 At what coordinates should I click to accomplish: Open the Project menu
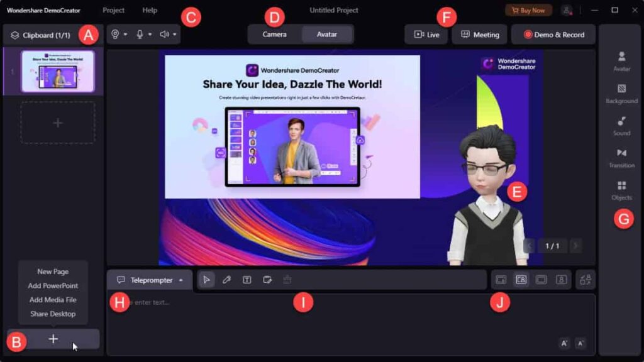(x=113, y=10)
